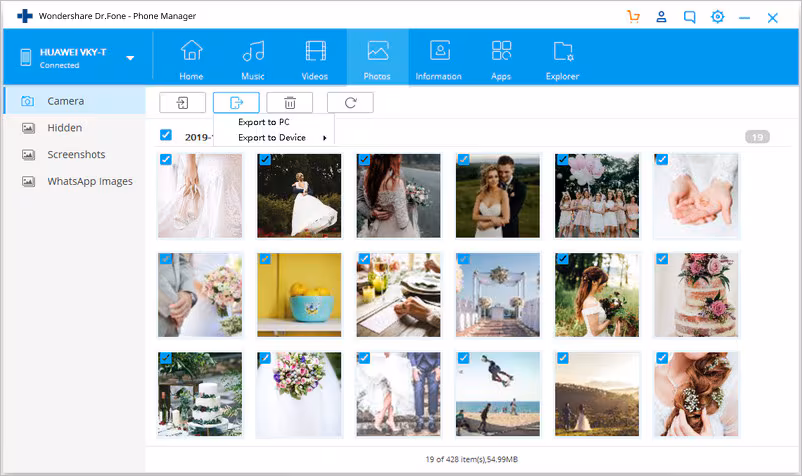Open the shopping cart icon
Viewport: 802px width, 476px height.
coord(633,17)
